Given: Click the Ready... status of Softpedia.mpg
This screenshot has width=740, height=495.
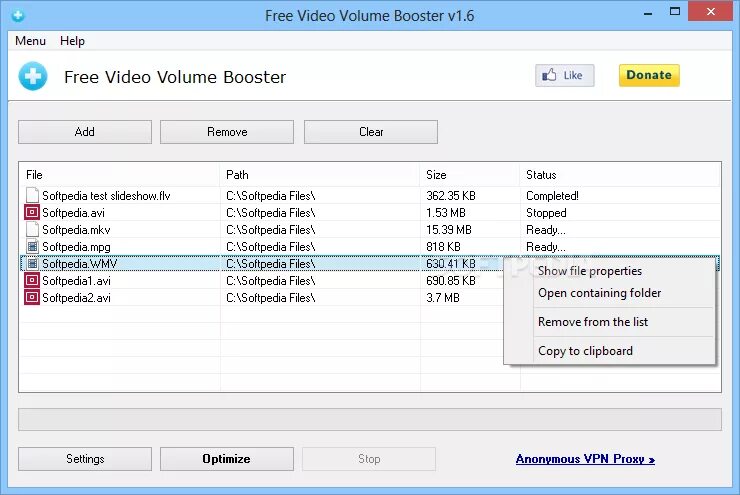Looking at the screenshot, I should [546, 246].
